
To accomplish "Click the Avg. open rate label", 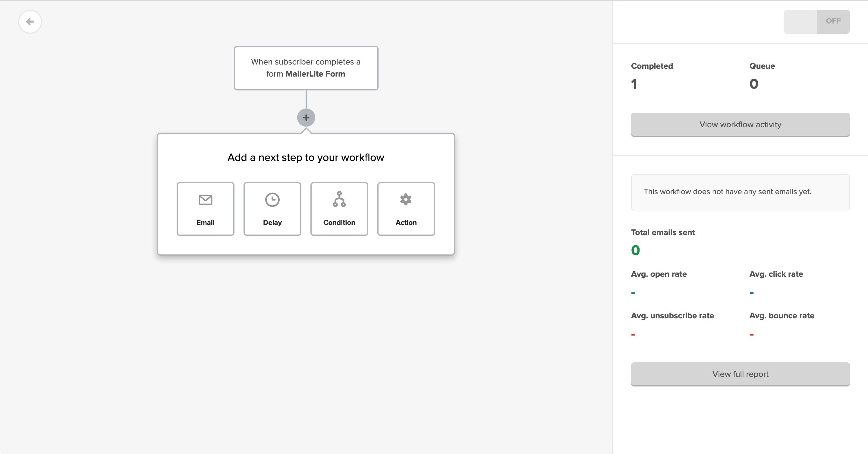I will (659, 274).
